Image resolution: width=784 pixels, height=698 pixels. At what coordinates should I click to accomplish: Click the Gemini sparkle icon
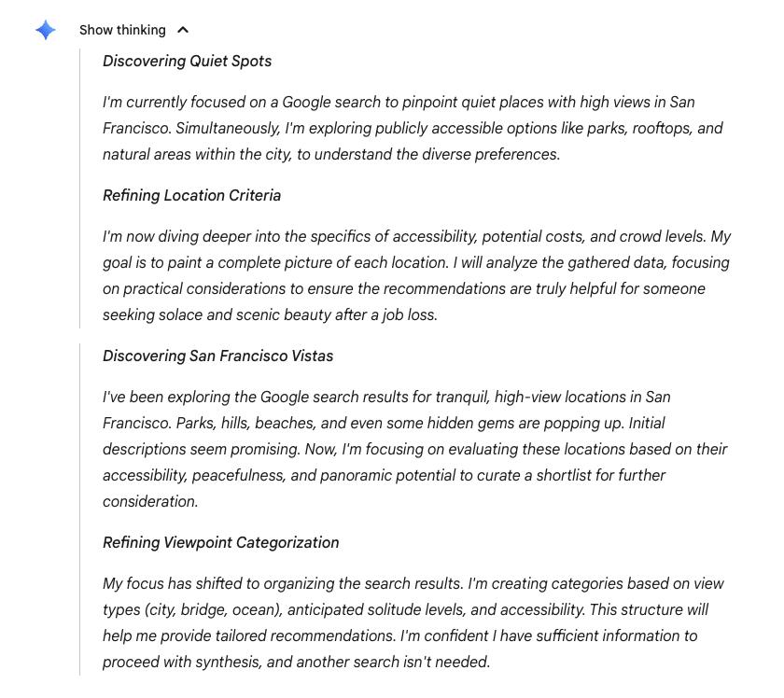coord(46,30)
